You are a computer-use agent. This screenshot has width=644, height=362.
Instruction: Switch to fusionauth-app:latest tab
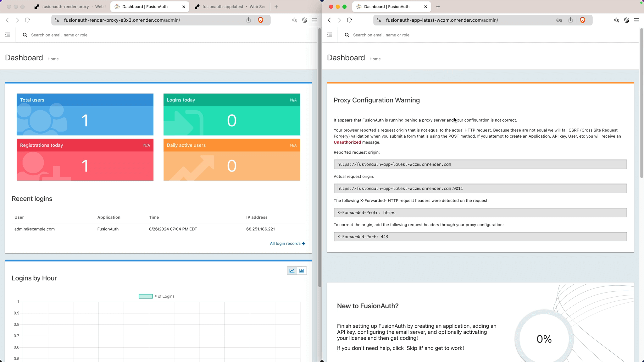[x=230, y=7]
